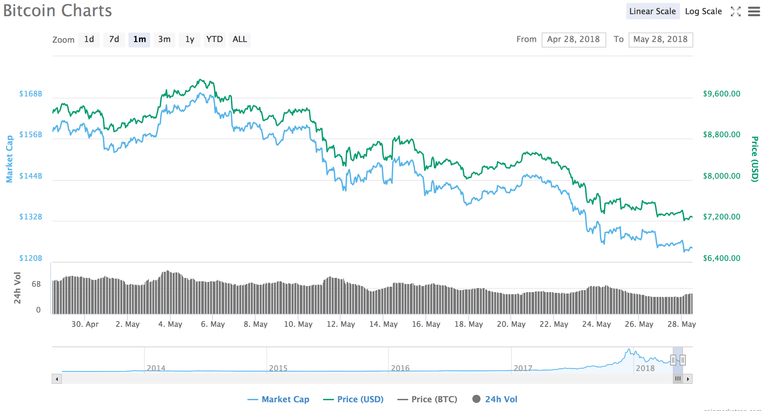Click the $168B market cap label
768x411 pixels.
[31, 94]
